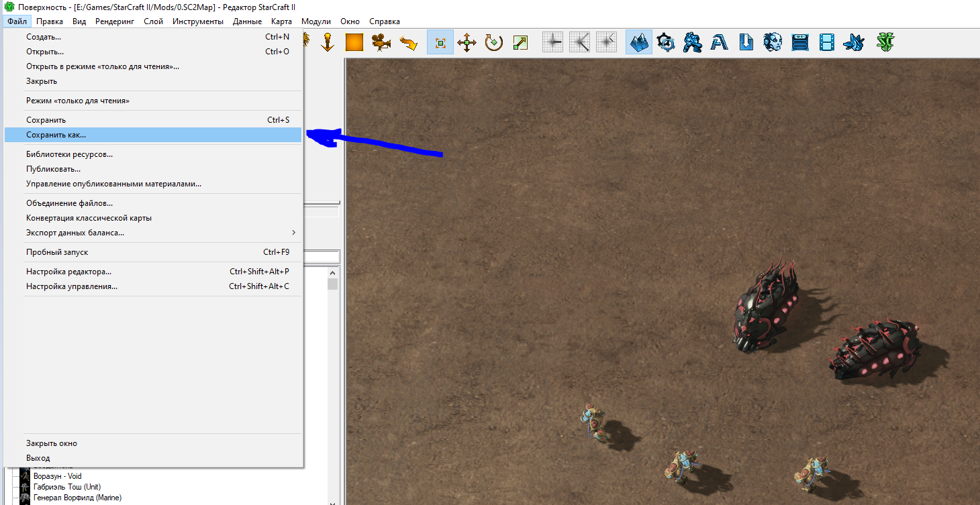Activate the Rotate tool
The image size is (980, 505).
494,42
